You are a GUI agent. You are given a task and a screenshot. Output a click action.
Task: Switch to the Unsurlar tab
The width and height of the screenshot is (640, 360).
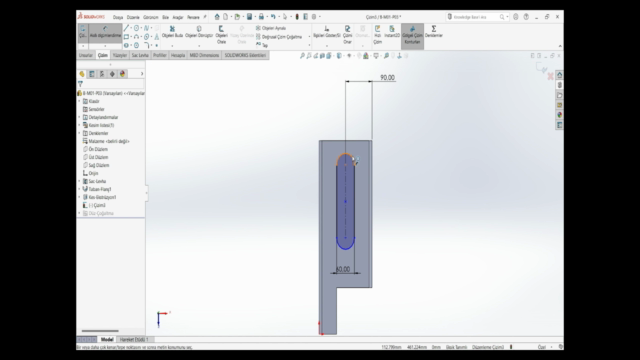pyautogui.click(x=86, y=55)
